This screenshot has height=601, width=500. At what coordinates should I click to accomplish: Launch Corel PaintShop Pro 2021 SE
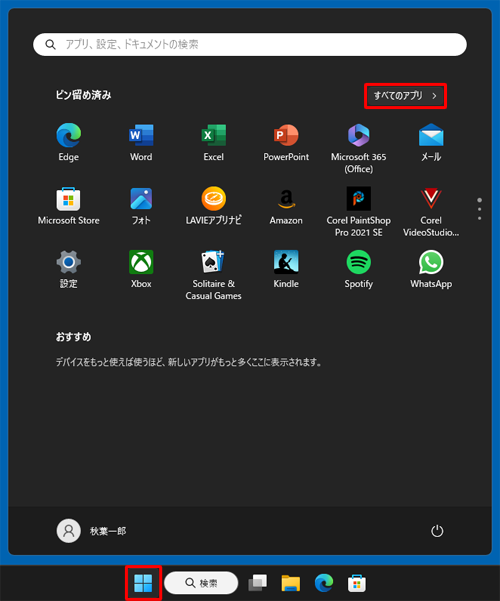click(x=359, y=212)
